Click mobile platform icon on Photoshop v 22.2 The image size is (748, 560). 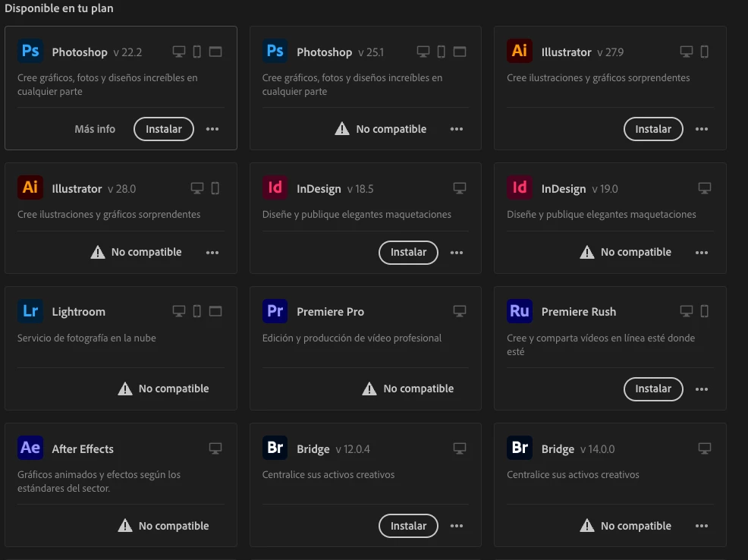click(x=197, y=52)
